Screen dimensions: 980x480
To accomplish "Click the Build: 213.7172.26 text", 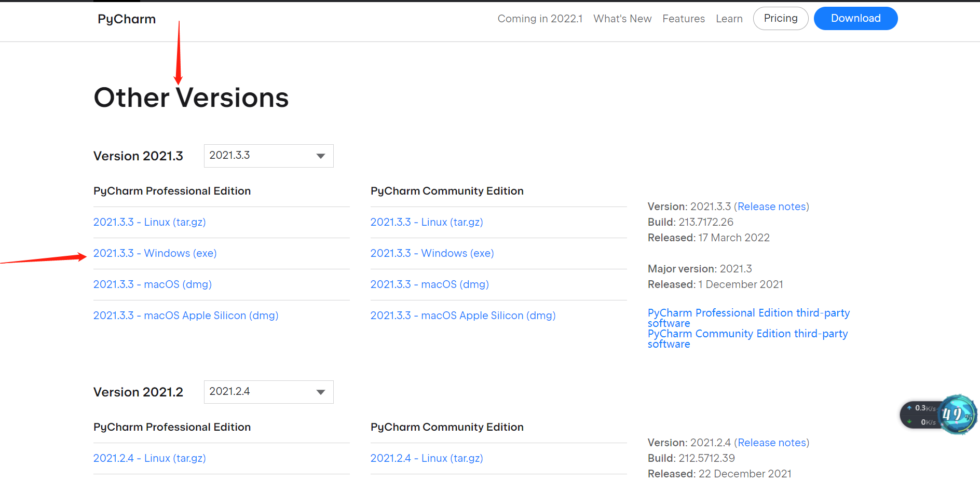I will (690, 222).
